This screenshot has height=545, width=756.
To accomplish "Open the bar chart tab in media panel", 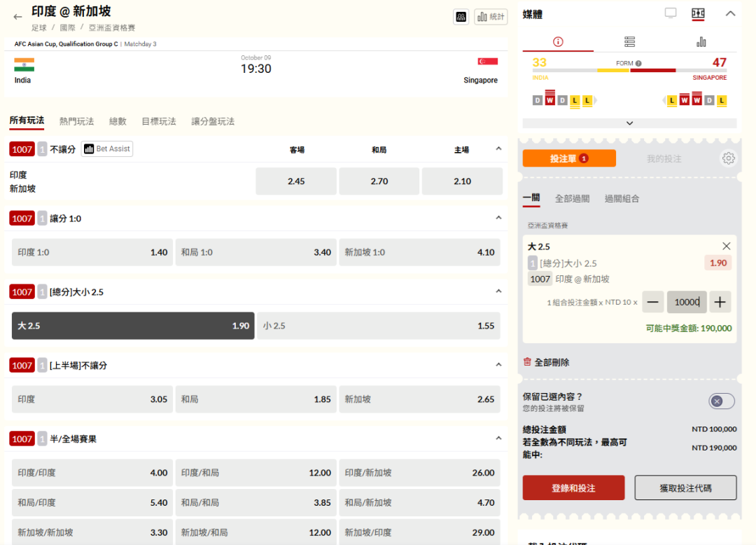I will point(701,42).
